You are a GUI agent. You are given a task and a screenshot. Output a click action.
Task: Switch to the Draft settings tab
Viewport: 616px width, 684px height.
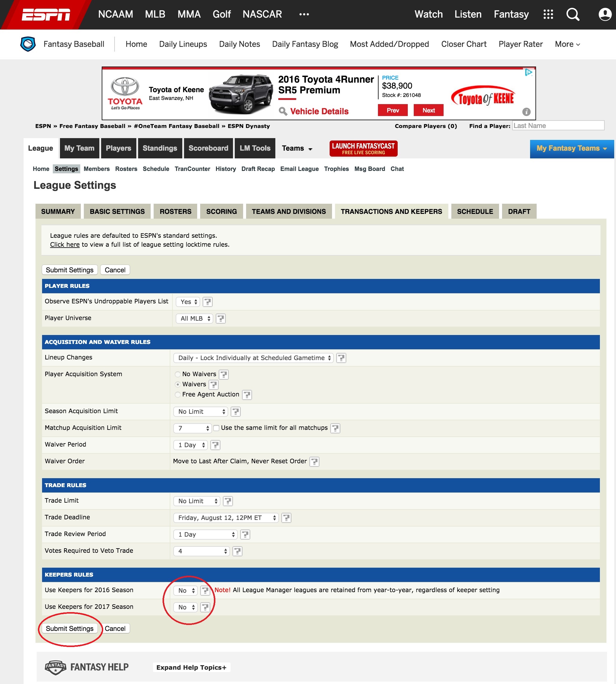[519, 211]
